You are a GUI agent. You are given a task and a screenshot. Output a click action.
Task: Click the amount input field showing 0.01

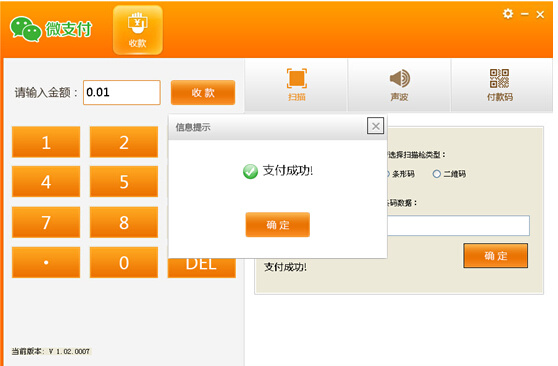[122, 93]
